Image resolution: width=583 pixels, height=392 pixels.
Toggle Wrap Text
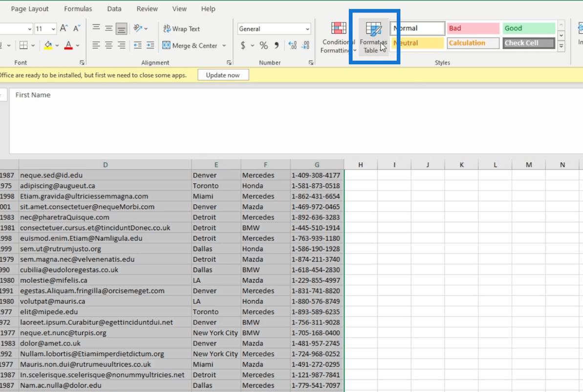(x=181, y=29)
